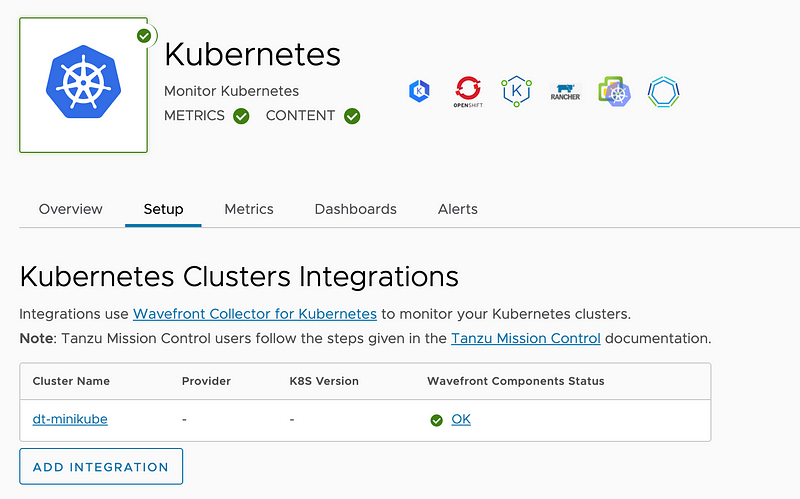Select the Rancher provider icon

[566, 93]
